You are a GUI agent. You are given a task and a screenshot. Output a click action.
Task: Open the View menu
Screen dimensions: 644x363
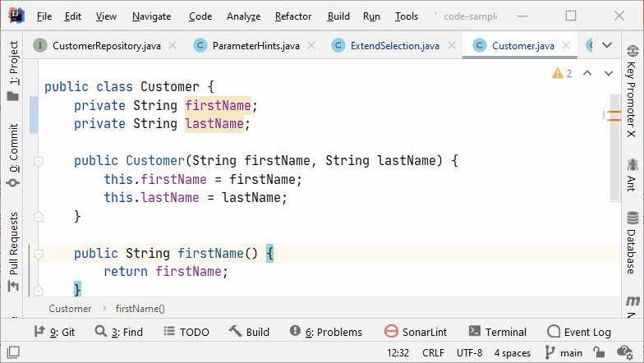coord(107,16)
